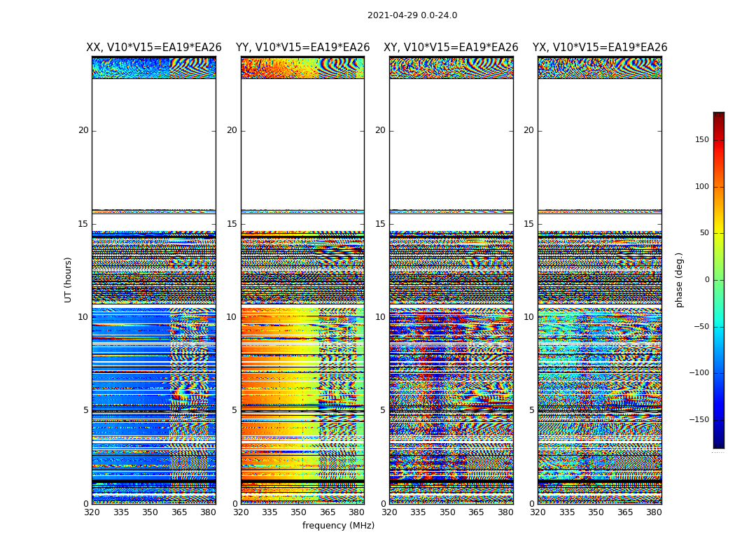
Task: Click the dark blue bottom of colorbar
Action: (x=718, y=444)
